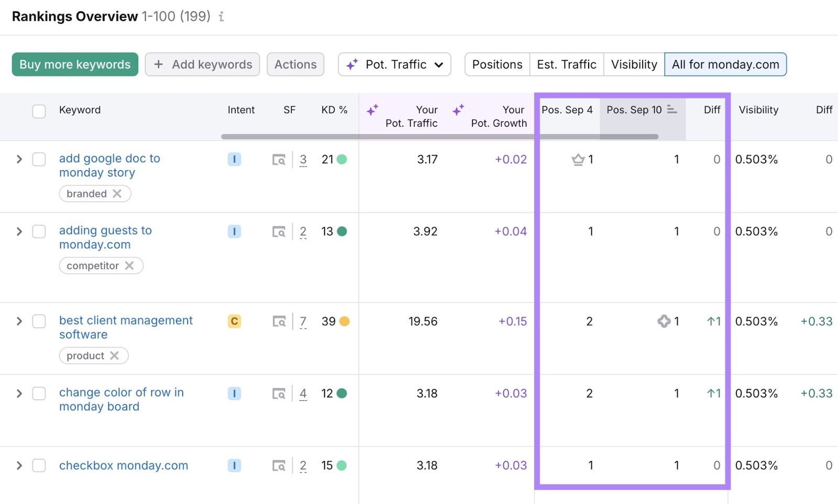Expand the "add google doc to monday story" row
838x504 pixels.
(19, 160)
